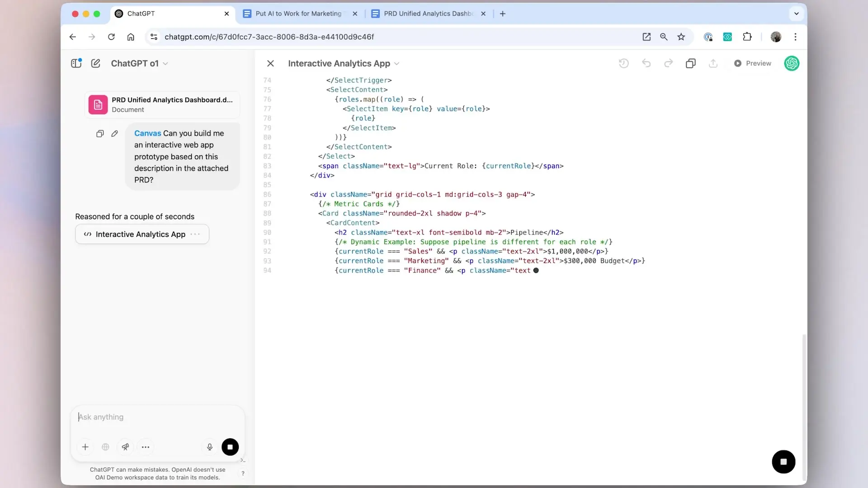868x488 pixels.
Task: Start voice dictation with microphone icon
Action: pyautogui.click(x=210, y=447)
